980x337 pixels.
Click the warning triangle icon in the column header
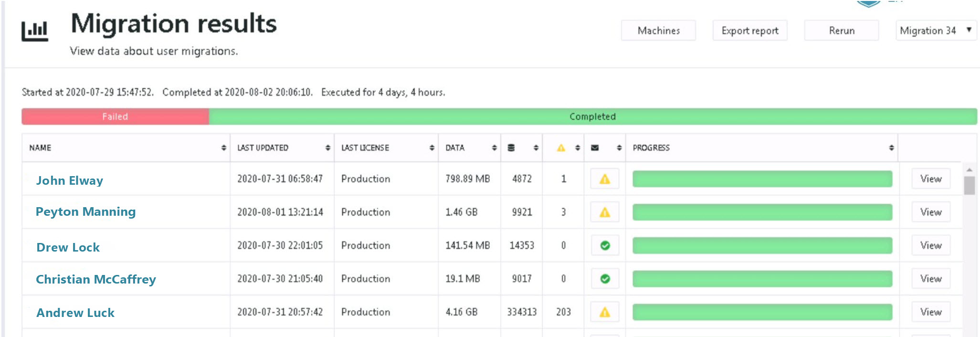click(x=561, y=148)
